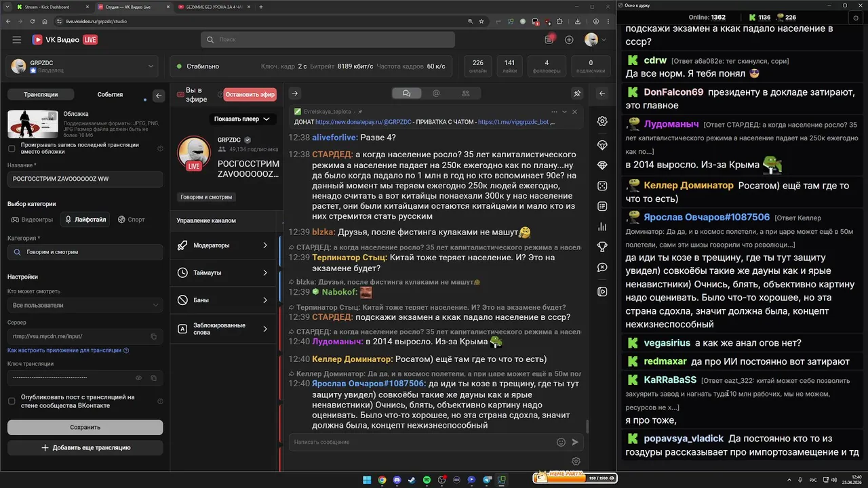868x488 pixels.
Task: Switch to the mentions @ tab
Action: [x=436, y=94]
